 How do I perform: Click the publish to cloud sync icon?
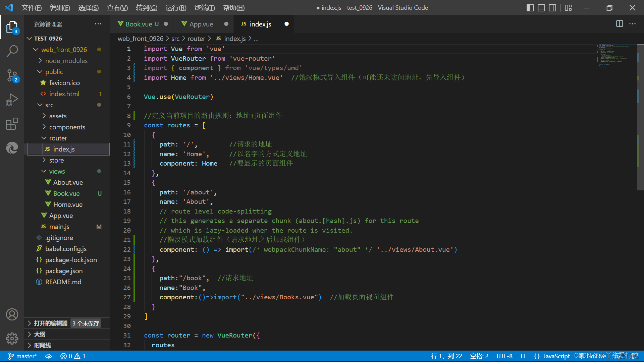tap(49, 356)
